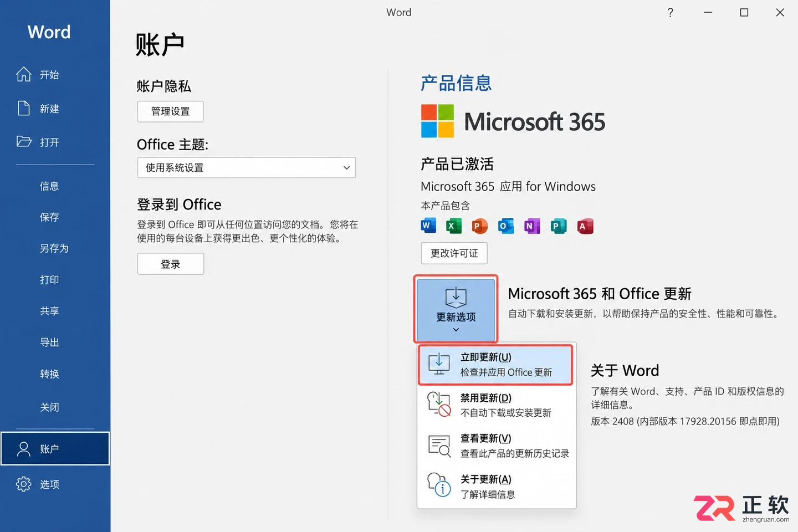Viewport: 798px width, 532px height.
Task: Click the Open folder icon
Action: [24, 141]
